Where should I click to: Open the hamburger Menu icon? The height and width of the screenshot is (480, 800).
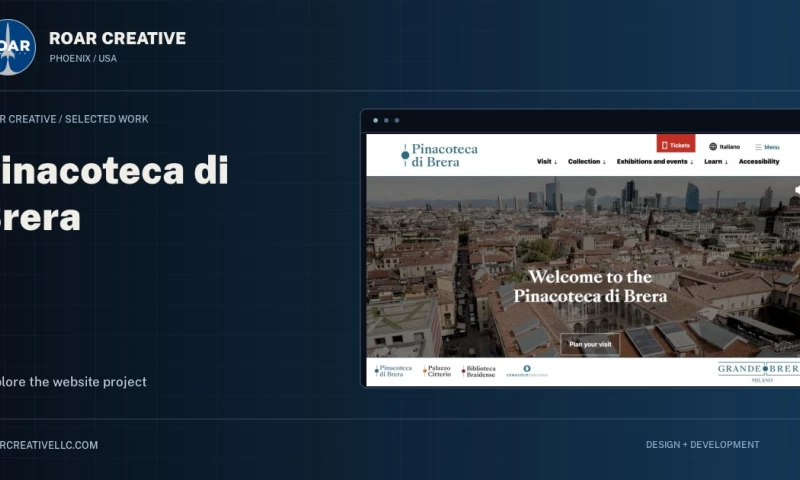coord(758,147)
